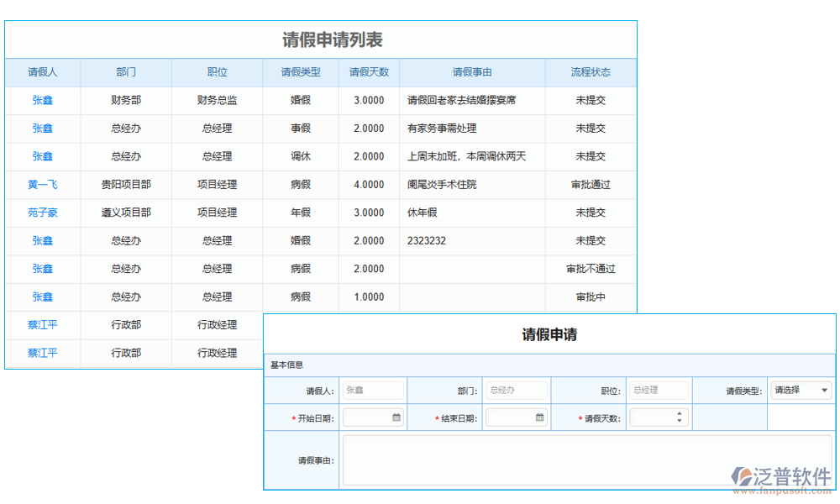Open 黄一飞's leave request link

tap(42, 185)
